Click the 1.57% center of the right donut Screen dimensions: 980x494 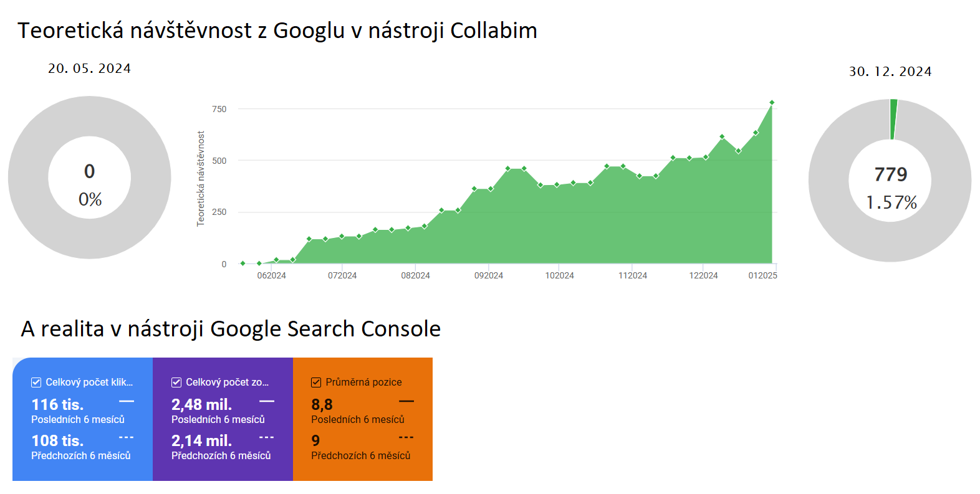click(x=891, y=202)
